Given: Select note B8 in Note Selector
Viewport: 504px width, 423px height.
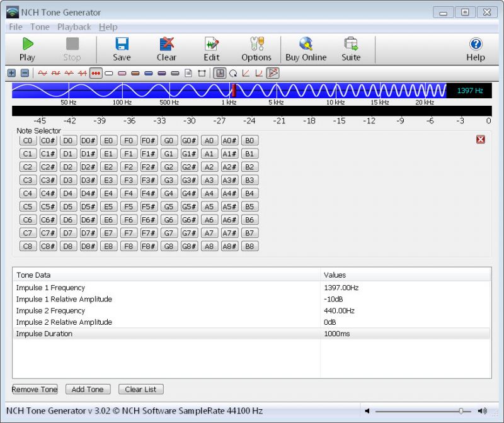Looking at the screenshot, I should 249,246.
